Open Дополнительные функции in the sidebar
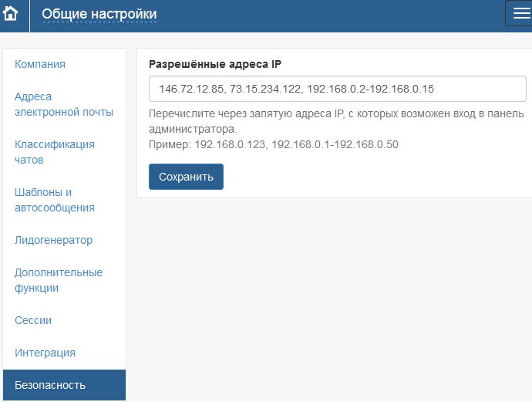This screenshot has width=532, height=402. (x=58, y=280)
